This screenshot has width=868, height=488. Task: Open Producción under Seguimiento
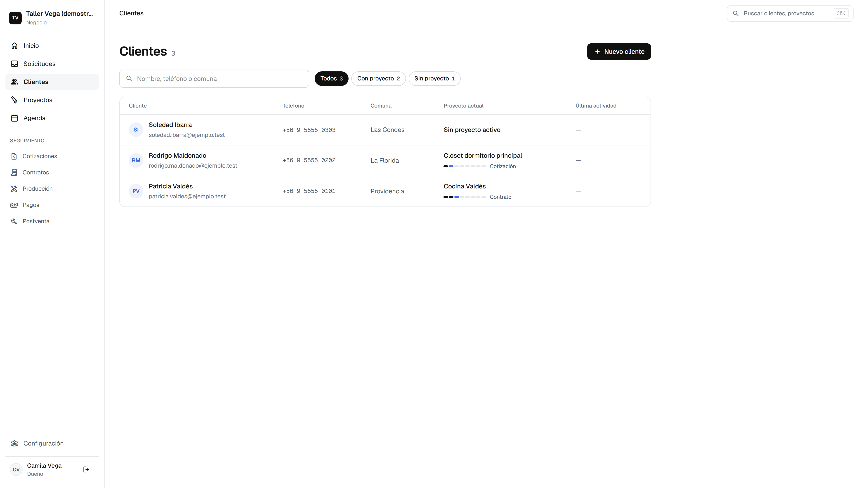tap(52, 189)
